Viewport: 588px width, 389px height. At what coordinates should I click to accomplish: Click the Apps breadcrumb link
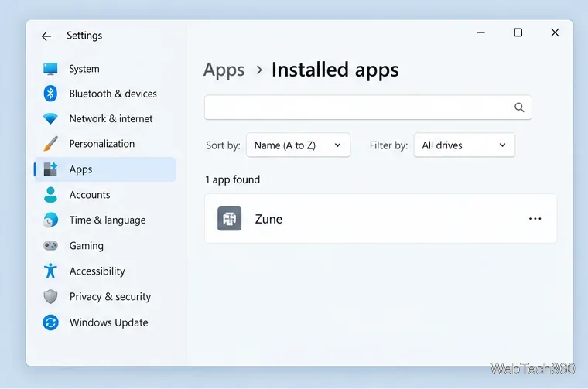click(x=224, y=70)
